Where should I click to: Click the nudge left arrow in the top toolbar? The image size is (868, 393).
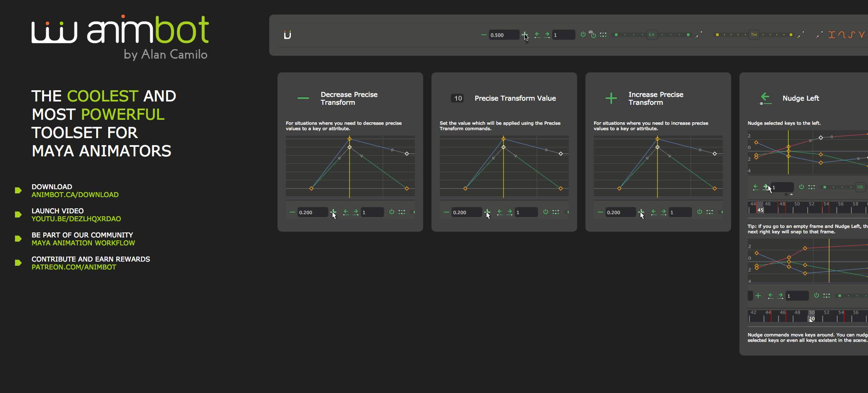coord(537,35)
